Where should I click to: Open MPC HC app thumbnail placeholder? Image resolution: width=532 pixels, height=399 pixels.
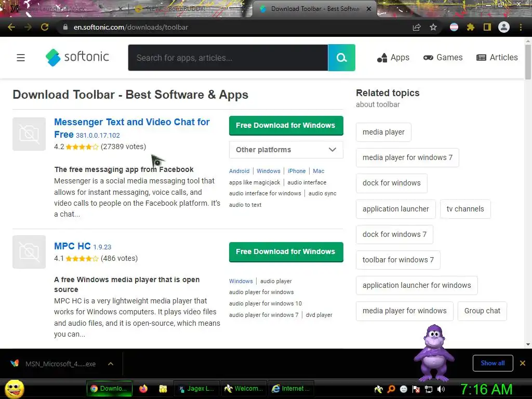click(x=29, y=252)
